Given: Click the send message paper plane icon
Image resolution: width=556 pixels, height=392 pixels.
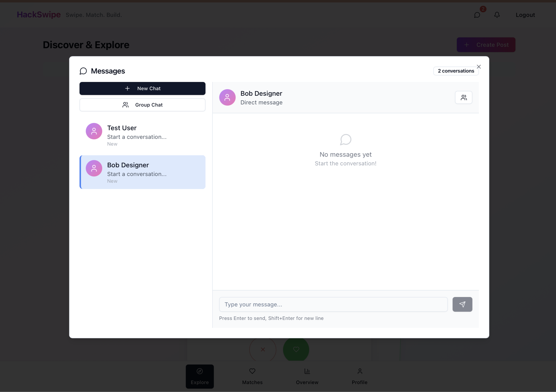Looking at the screenshot, I should point(462,304).
